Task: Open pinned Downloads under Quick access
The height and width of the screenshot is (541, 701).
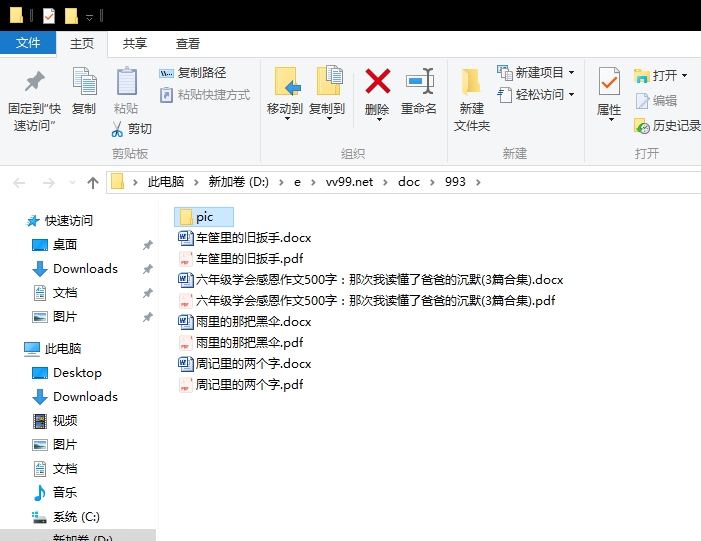Action: (x=75, y=269)
